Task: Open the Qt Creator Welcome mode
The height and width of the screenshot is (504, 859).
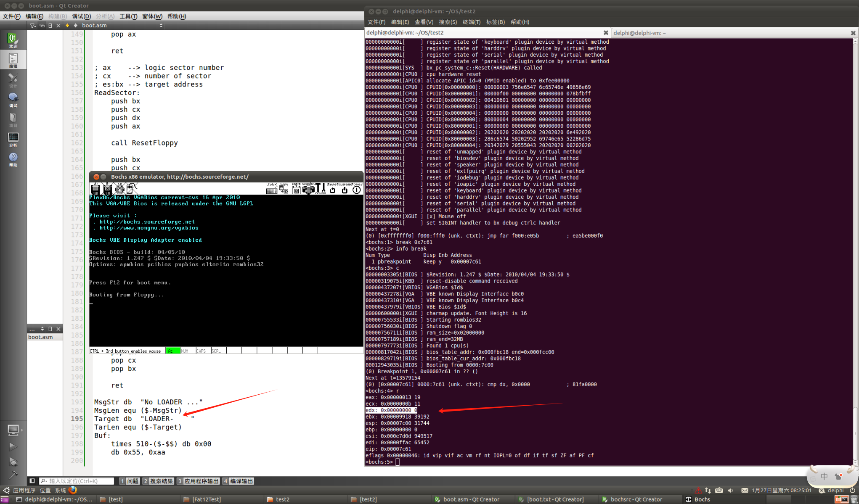Action: click(x=13, y=40)
